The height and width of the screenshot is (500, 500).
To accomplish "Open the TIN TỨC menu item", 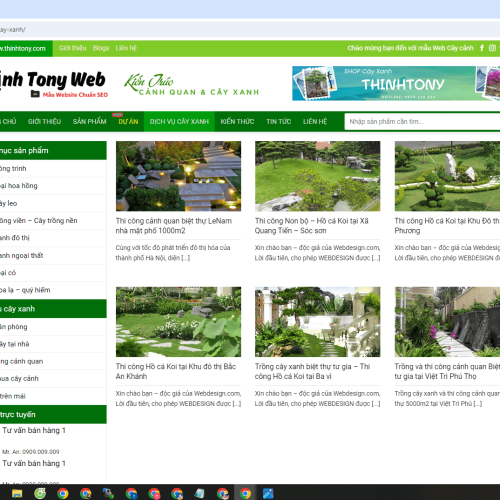I will coord(279,121).
